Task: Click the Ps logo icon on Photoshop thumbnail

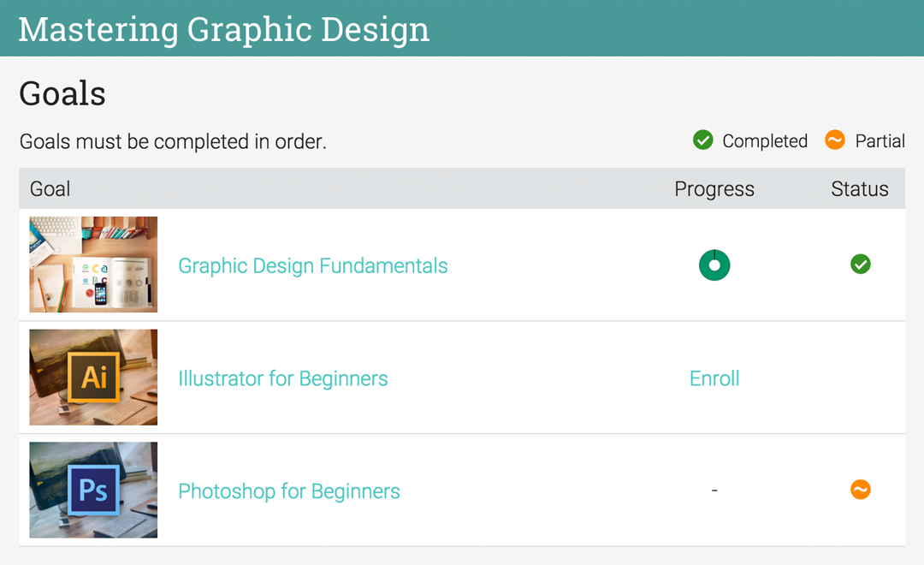Action: tap(93, 491)
